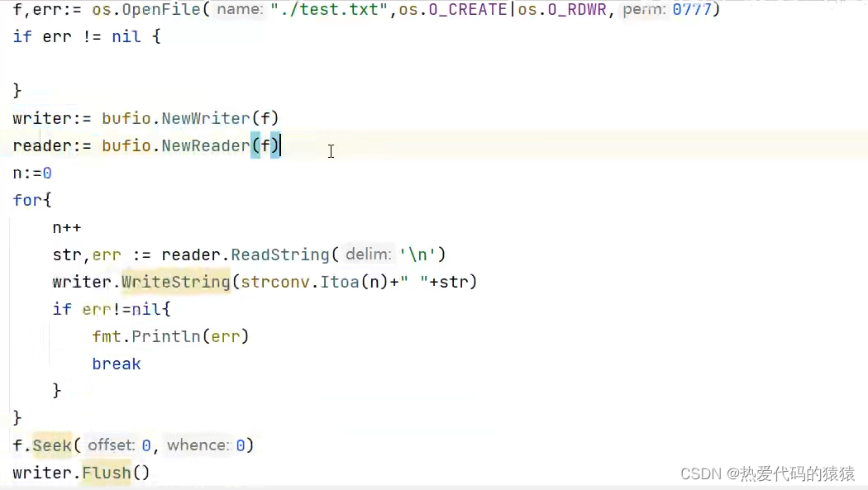Click the os.O_RDWR flag

tap(562, 10)
